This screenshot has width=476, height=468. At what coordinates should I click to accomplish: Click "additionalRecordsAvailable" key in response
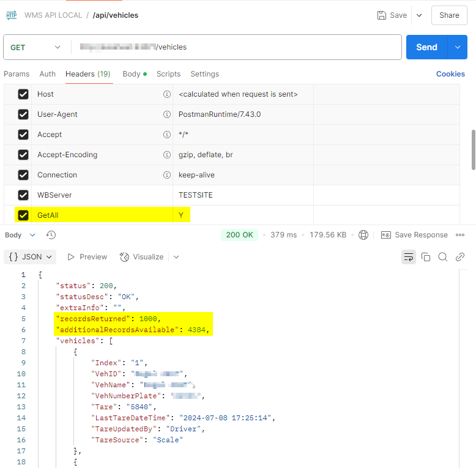point(117,330)
